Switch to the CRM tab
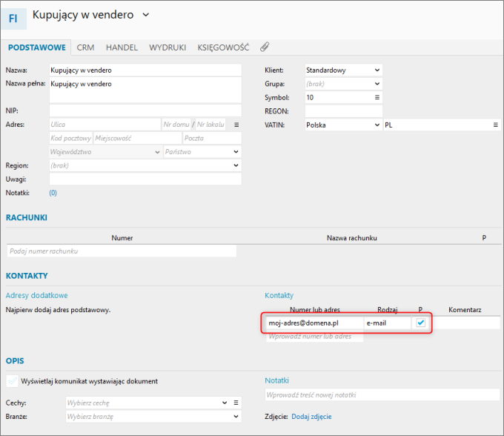Image resolution: width=504 pixels, height=436 pixels. click(x=85, y=47)
